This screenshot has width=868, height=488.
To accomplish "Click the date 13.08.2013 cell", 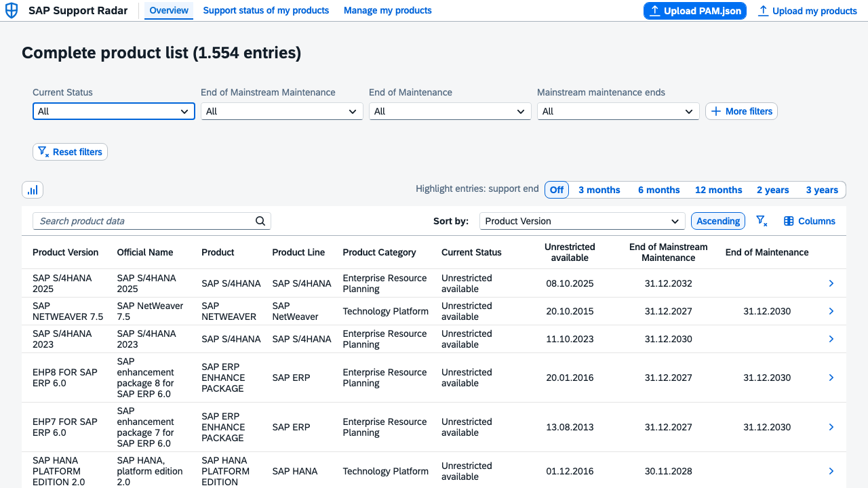I will pos(570,427).
